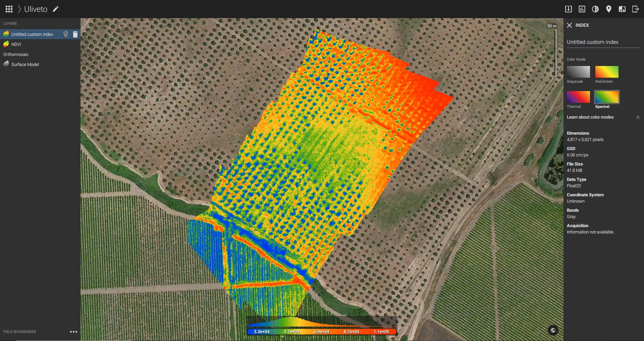The image size is (644, 341).
Task: Click the 6.9e+04 legend value
Action: (322, 332)
